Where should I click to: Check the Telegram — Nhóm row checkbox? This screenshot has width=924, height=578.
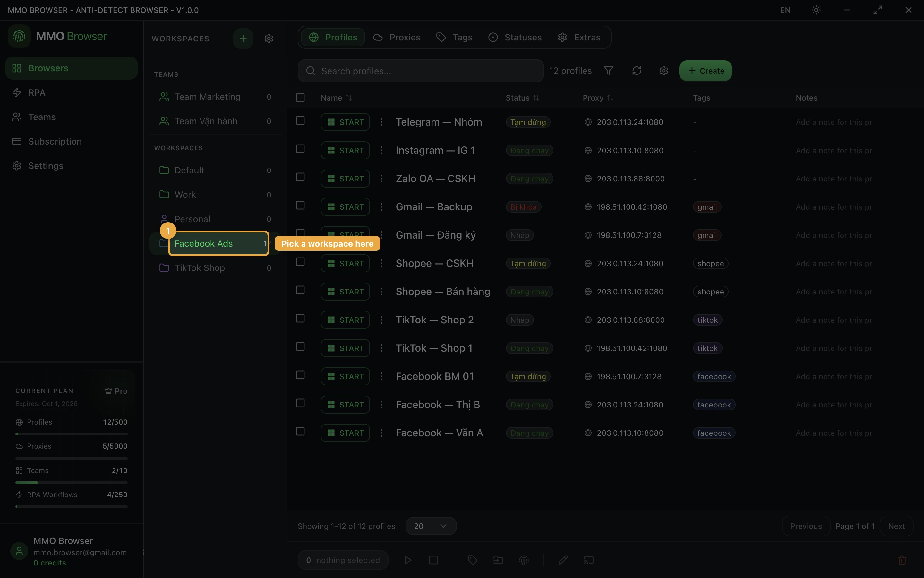pyautogui.click(x=301, y=120)
